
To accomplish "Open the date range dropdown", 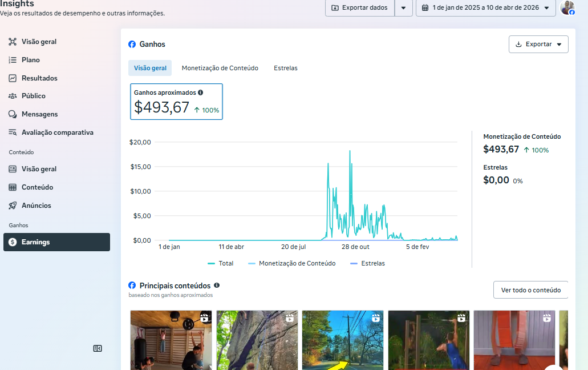I will pos(485,7).
